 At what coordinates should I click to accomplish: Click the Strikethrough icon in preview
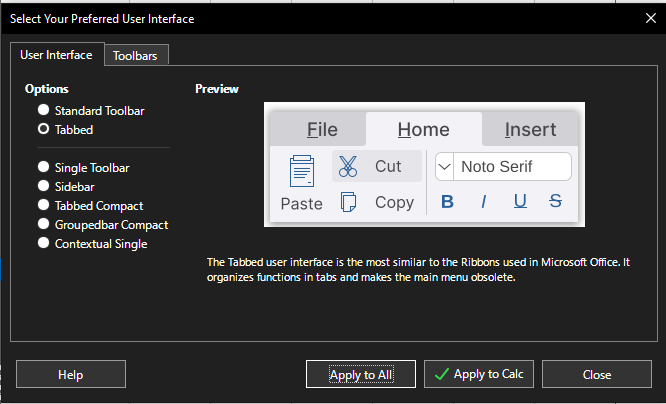[555, 202]
